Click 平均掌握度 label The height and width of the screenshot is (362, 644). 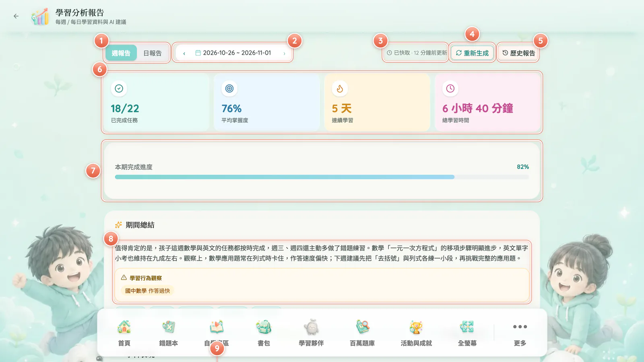pos(235,120)
